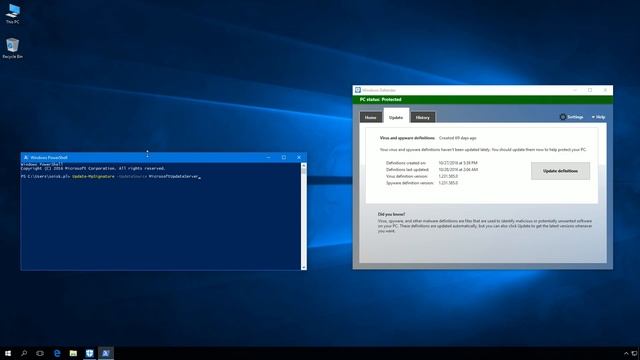Image resolution: width=640 pixels, height=360 pixels.
Task: Close the PowerShell window
Action: (x=299, y=158)
